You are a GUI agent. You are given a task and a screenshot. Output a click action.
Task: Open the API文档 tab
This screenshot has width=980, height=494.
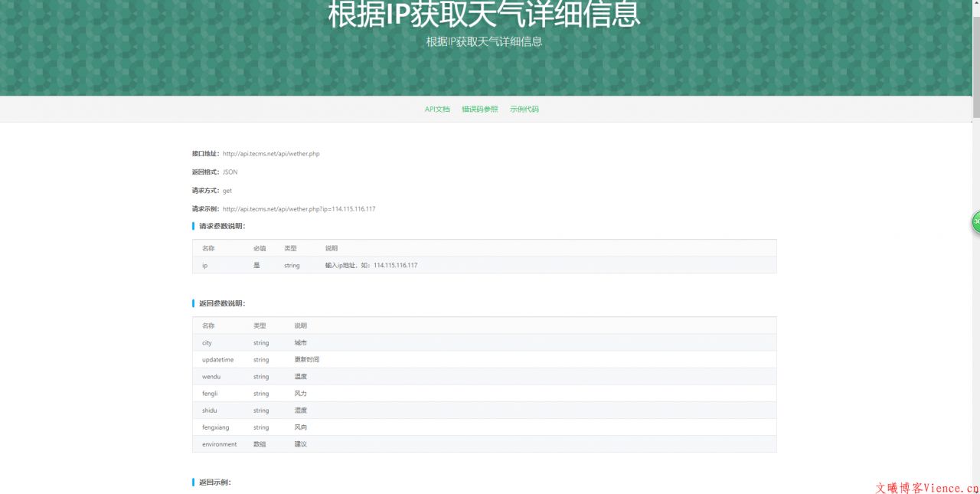(436, 109)
